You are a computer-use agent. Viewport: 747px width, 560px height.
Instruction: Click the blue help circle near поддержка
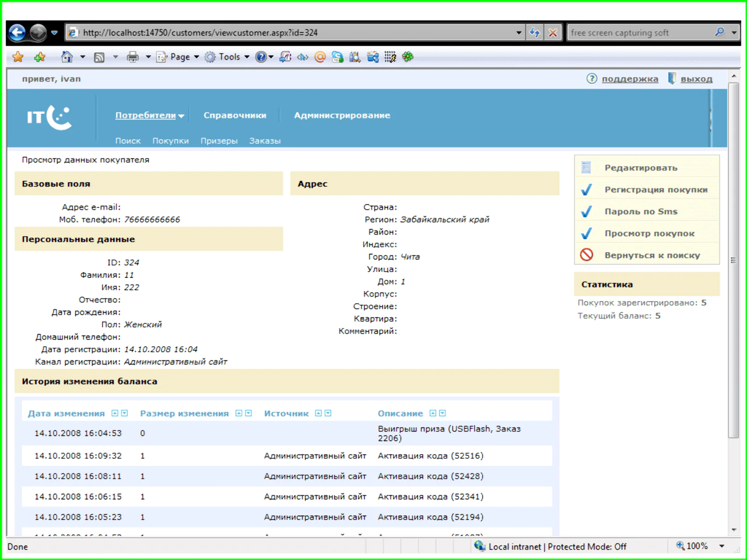[592, 78]
